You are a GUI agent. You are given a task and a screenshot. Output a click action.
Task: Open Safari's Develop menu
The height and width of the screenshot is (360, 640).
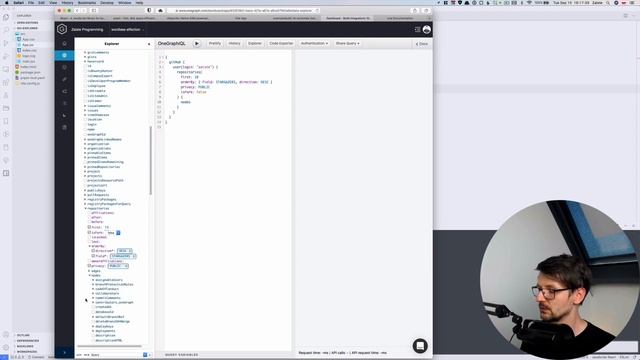(x=107, y=2)
